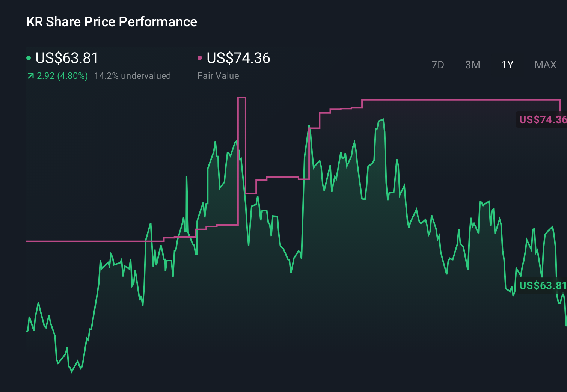
Task: Click the 14.2% undervalued text
Action: pos(133,76)
